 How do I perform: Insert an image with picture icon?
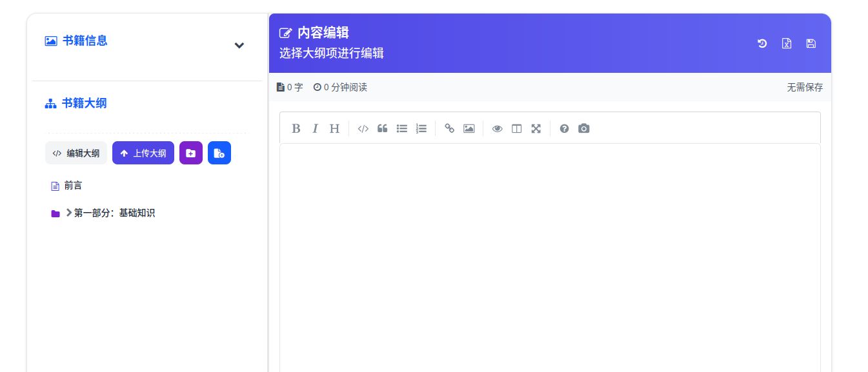click(x=469, y=128)
